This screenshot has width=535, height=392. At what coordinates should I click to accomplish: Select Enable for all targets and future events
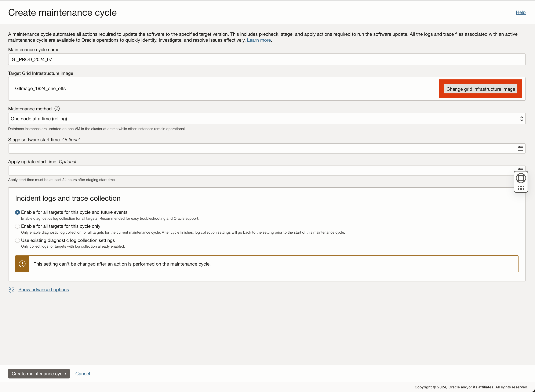(x=17, y=212)
